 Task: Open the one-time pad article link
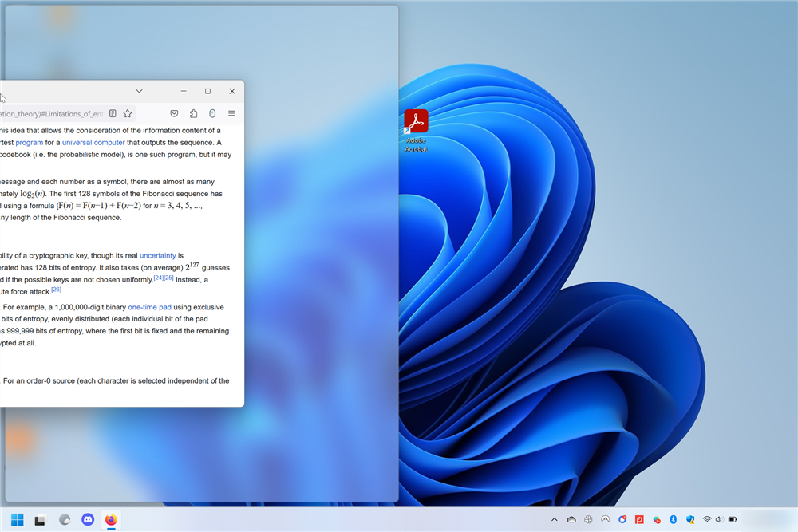click(x=150, y=307)
